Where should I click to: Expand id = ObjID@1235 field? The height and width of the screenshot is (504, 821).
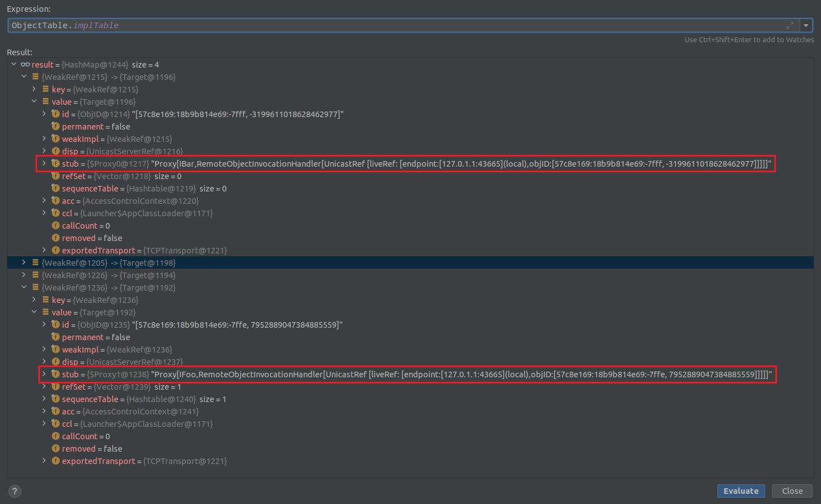coord(44,324)
